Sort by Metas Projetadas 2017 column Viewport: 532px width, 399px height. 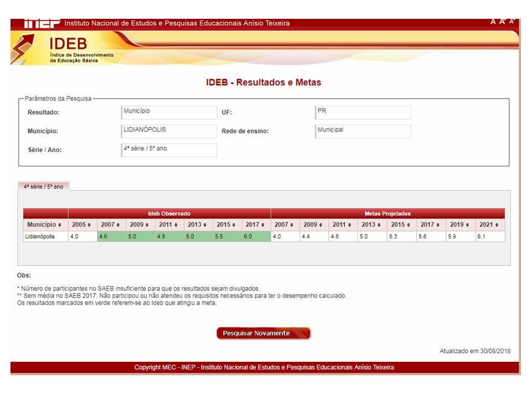432,224
